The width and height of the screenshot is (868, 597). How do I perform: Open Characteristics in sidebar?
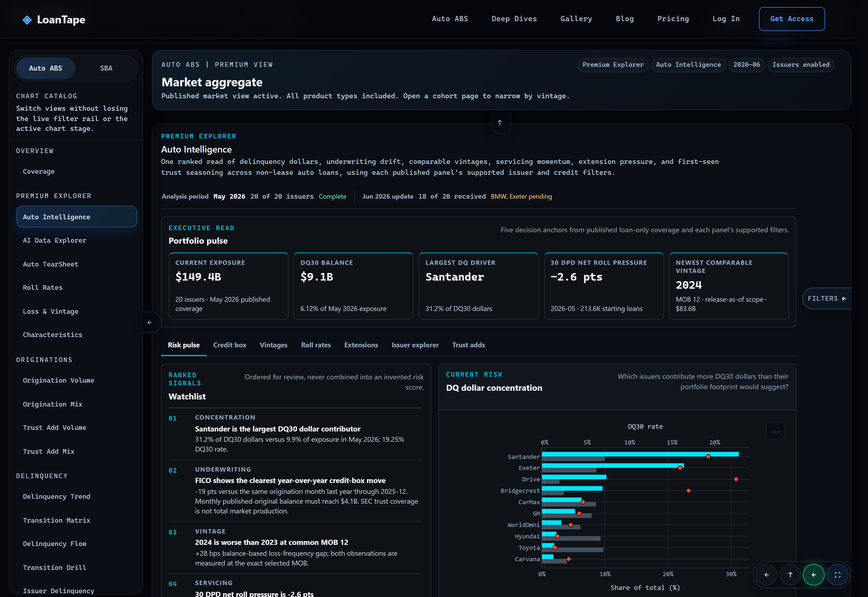click(x=76, y=335)
